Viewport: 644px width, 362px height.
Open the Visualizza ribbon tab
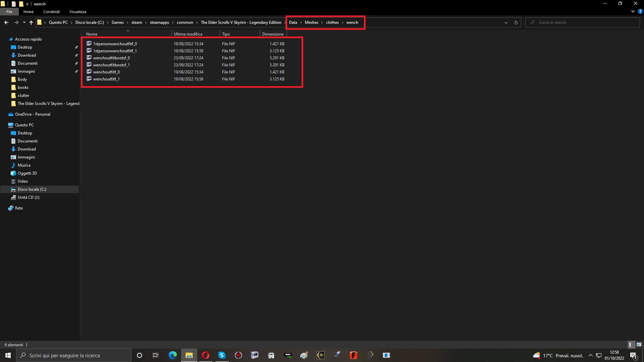point(77,12)
